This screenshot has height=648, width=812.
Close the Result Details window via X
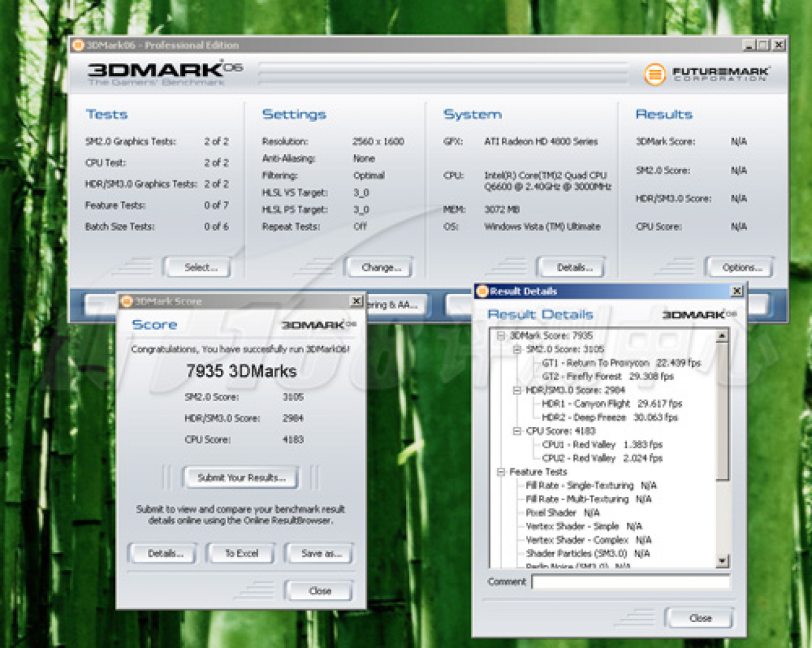[737, 291]
